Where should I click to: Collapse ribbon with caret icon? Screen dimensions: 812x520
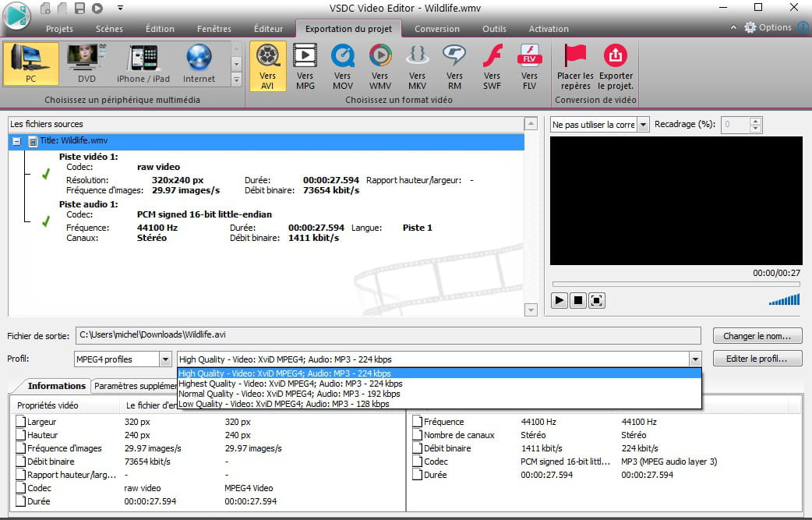pos(733,27)
